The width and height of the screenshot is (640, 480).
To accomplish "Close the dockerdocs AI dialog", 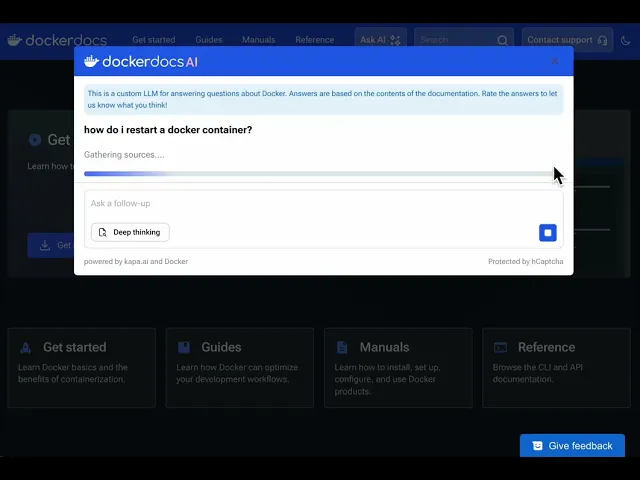I will pyautogui.click(x=554, y=61).
